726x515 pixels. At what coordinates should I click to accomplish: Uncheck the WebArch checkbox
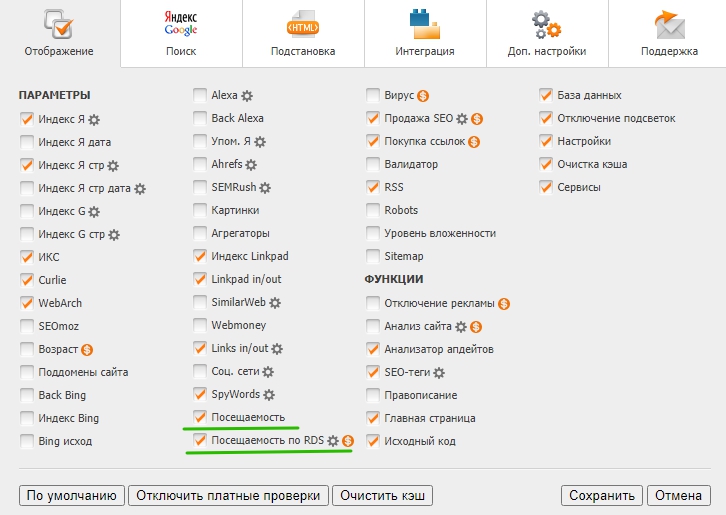pos(26,303)
